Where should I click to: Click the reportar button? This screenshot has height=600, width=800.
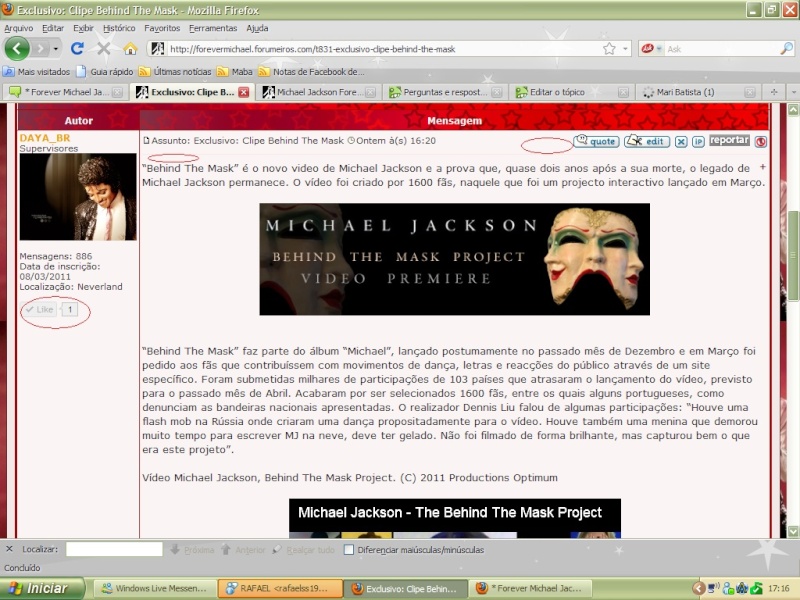[x=729, y=140]
